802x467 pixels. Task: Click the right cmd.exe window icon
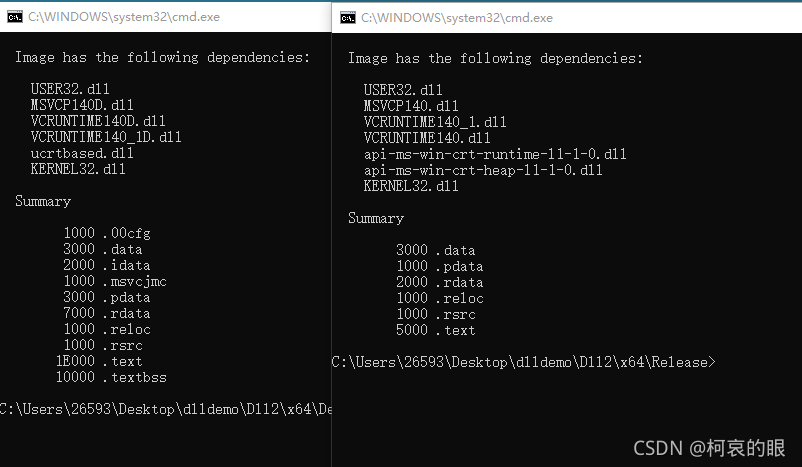348,18
